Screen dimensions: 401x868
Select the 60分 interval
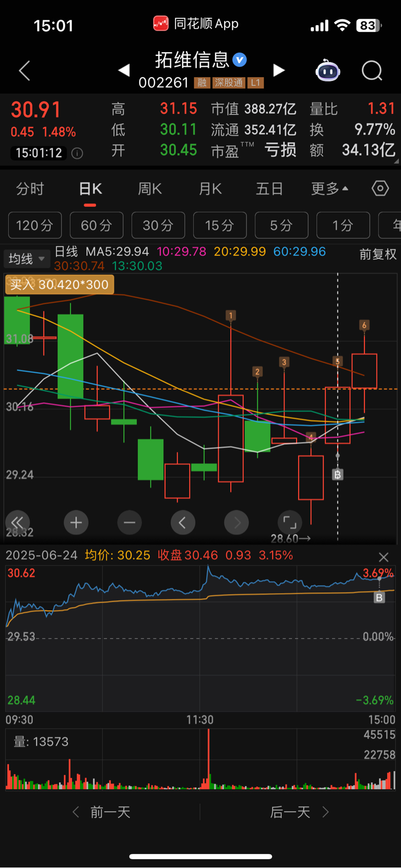point(97,225)
